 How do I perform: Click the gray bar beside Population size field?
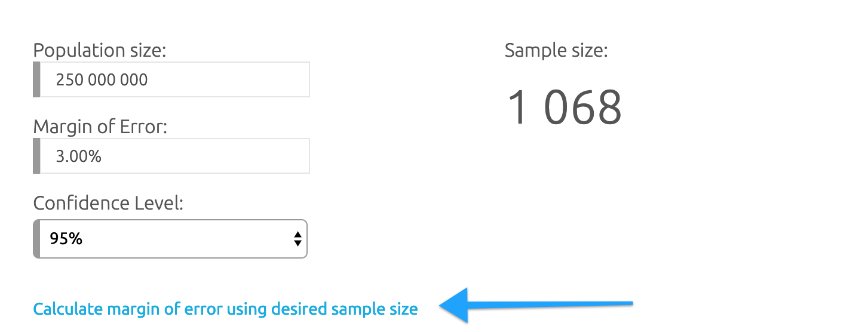(x=36, y=79)
